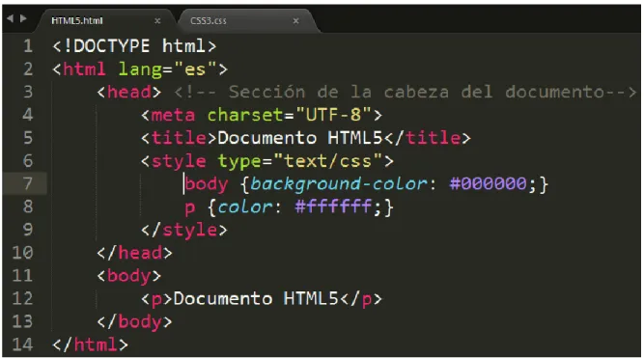Click the closing </style> tag
This screenshot has height=358, width=644.
tap(184, 230)
